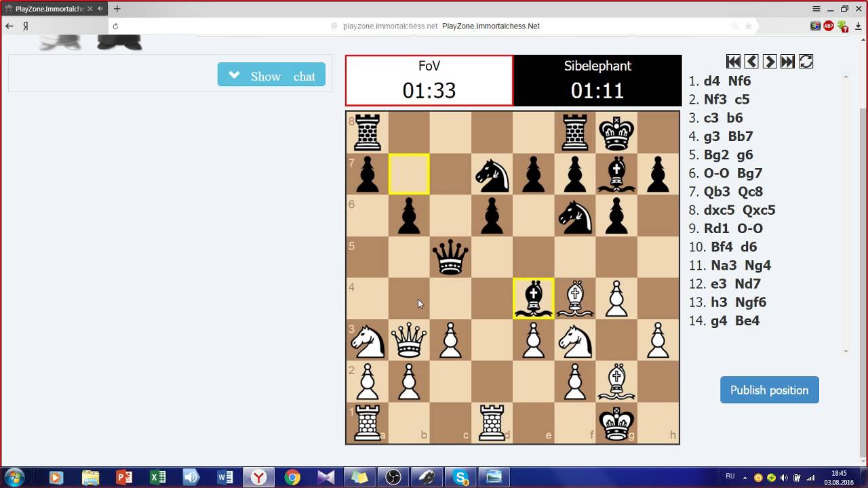Go back in browser history

(x=9, y=26)
